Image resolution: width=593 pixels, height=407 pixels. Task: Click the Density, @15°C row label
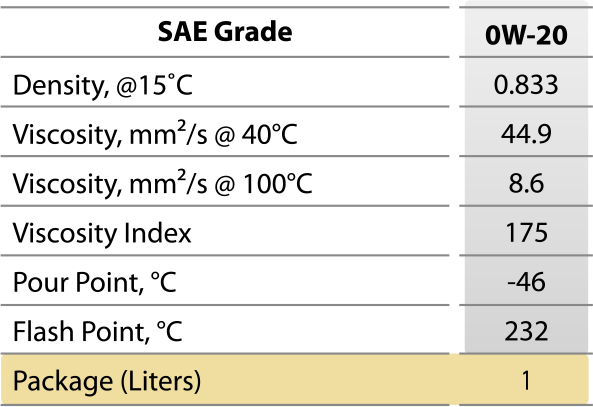coord(103,85)
